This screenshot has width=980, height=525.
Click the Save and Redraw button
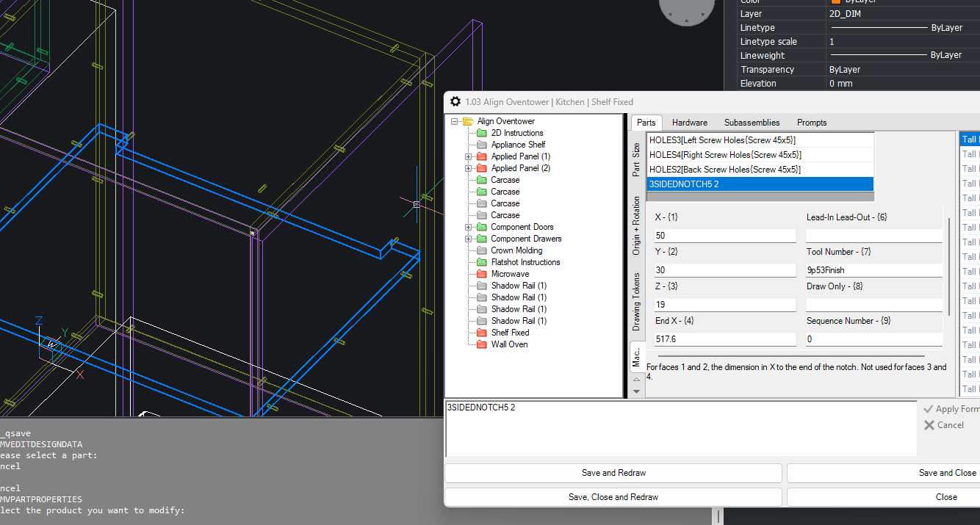coord(613,473)
